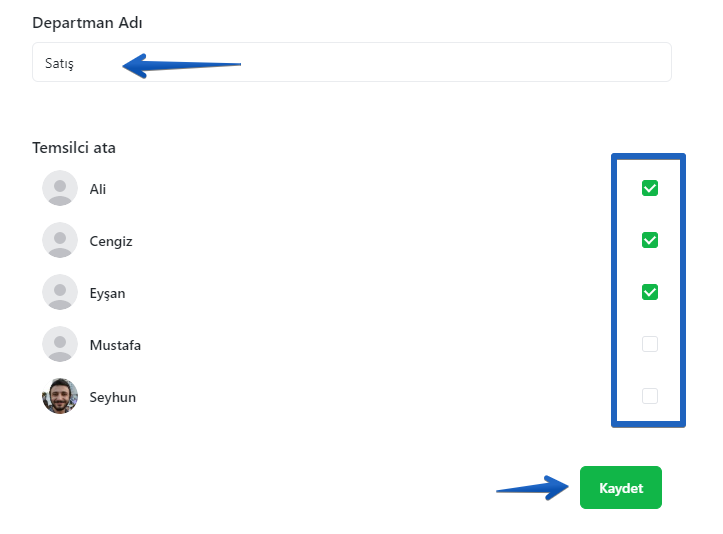Click Ali's default avatar icon
This screenshot has height=534, width=723.
60,188
